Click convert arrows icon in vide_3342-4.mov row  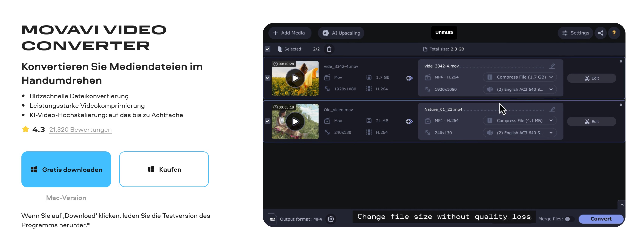(x=409, y=78)
